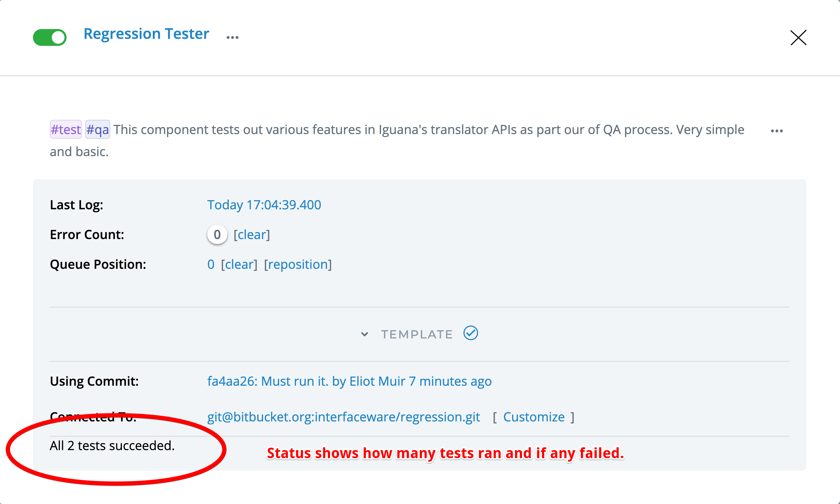The height and width of the screenshot is (504, 840).
Task: Reposition the queue
Action: (x=297, y=264)
